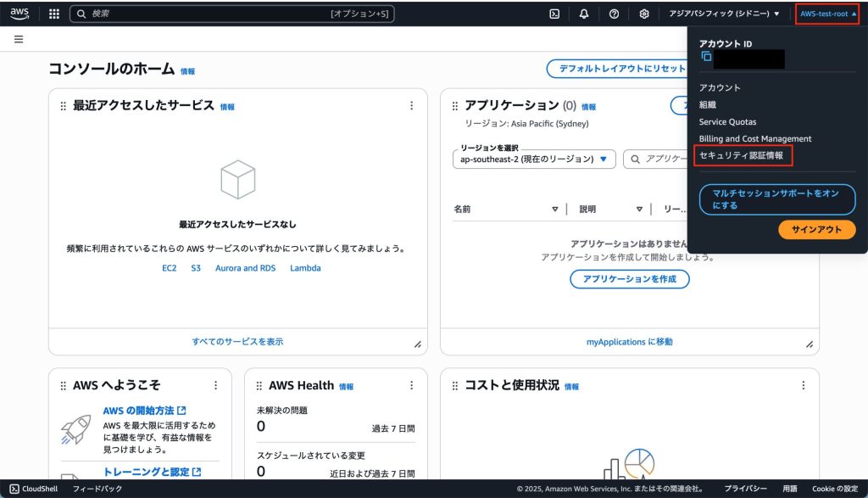The image size is (868, 498).
Task: Click the CloudShell footer icon
Action: 14,489
